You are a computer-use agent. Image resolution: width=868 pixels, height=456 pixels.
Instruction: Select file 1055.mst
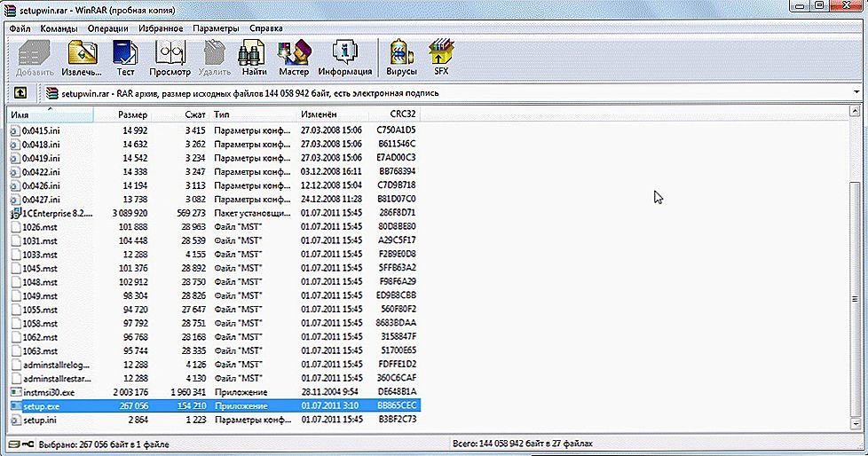click(40, 310)
